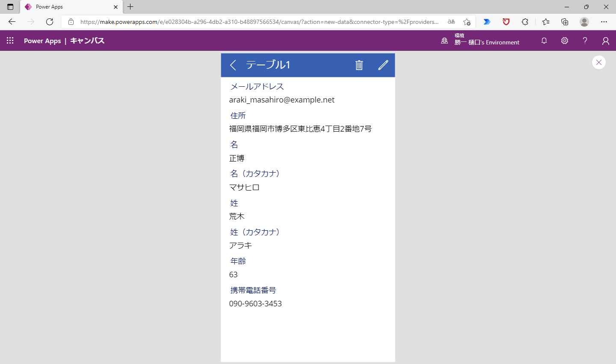Add this page to favorites star
Screen dimensions: 616x364
click(x=467, y=22)
